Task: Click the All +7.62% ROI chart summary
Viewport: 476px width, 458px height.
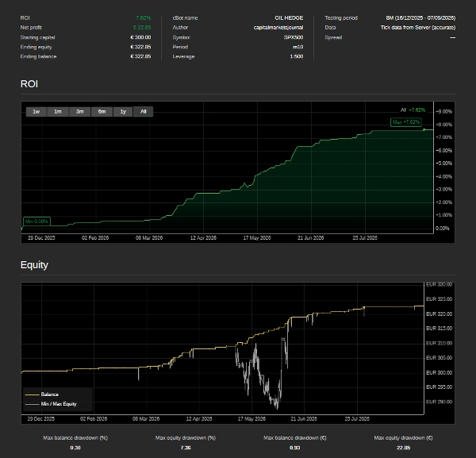Action: 413,110
